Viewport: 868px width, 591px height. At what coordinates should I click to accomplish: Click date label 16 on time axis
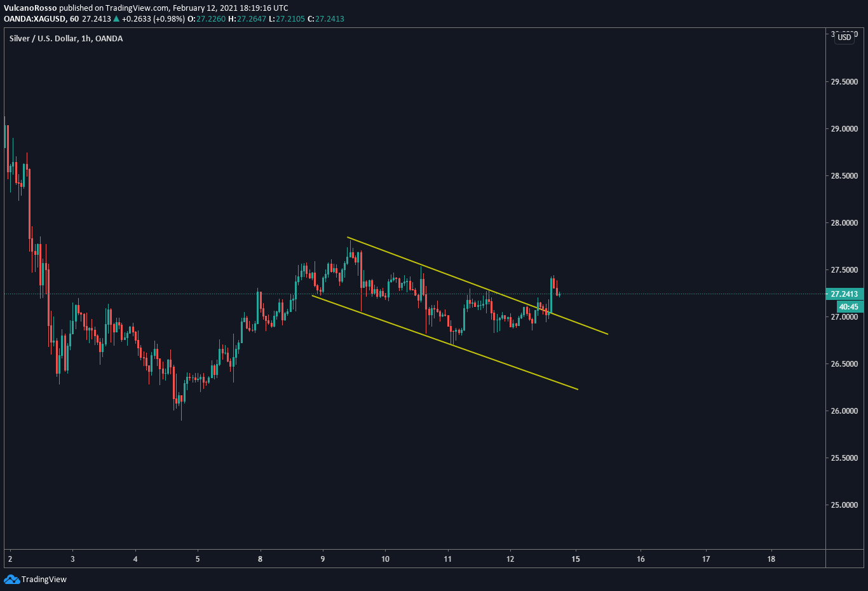click(x=641, y=559)
